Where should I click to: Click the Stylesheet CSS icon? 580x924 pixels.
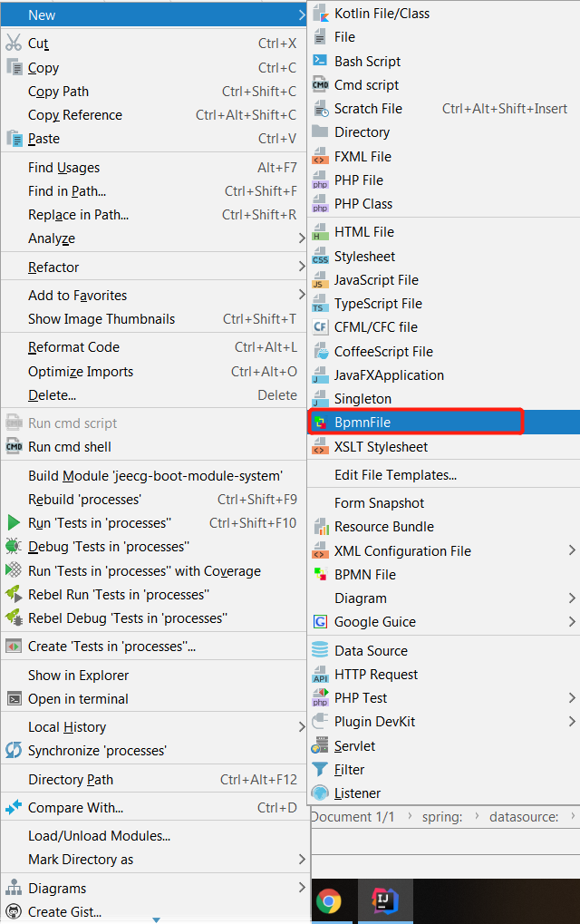(x=320, y=256)
